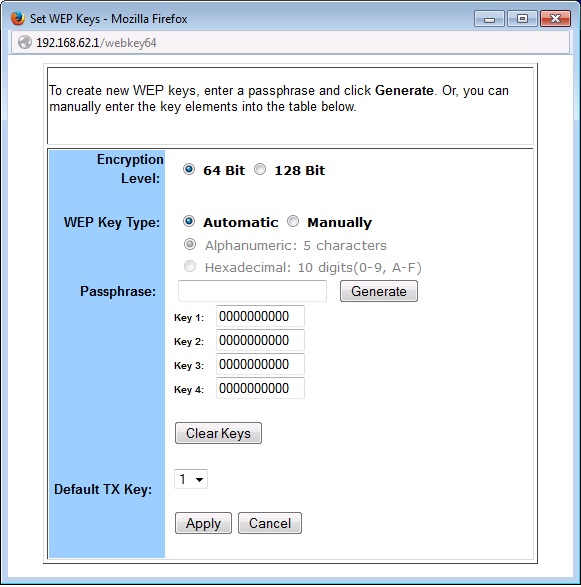581x587 pixels.
Task: Apply the WEP key settings
Action: [203, 523]
